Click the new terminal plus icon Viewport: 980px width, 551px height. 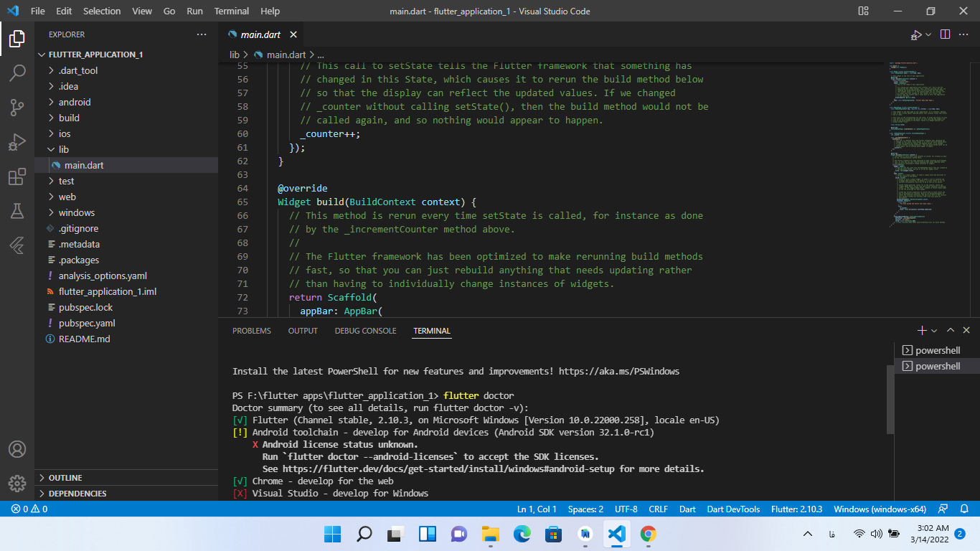[922, 331]
